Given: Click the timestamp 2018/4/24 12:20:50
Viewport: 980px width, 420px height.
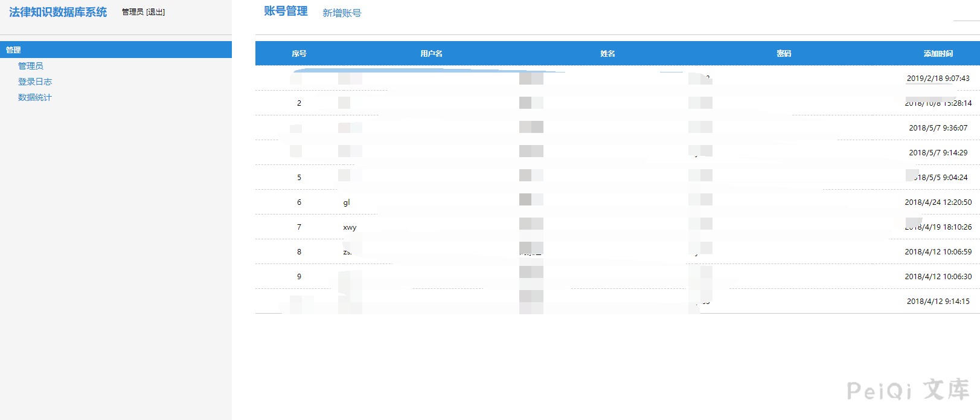Looking at the screenshot, I should coord(938,202).
